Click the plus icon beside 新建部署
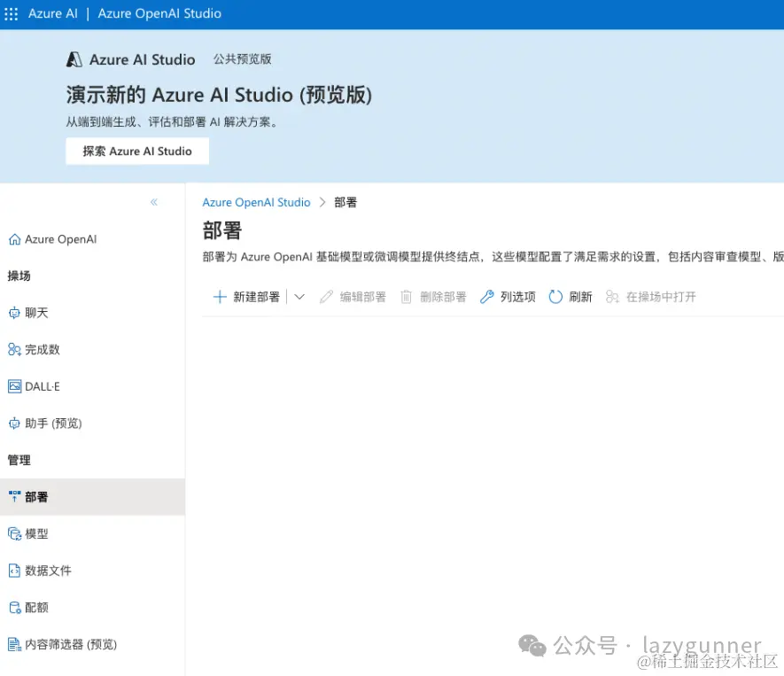784x676 pixels. (220, 297)
